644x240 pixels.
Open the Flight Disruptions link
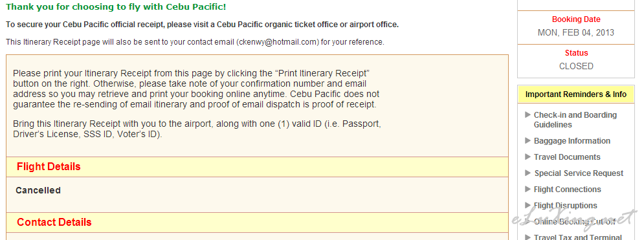tap(565, 206)
